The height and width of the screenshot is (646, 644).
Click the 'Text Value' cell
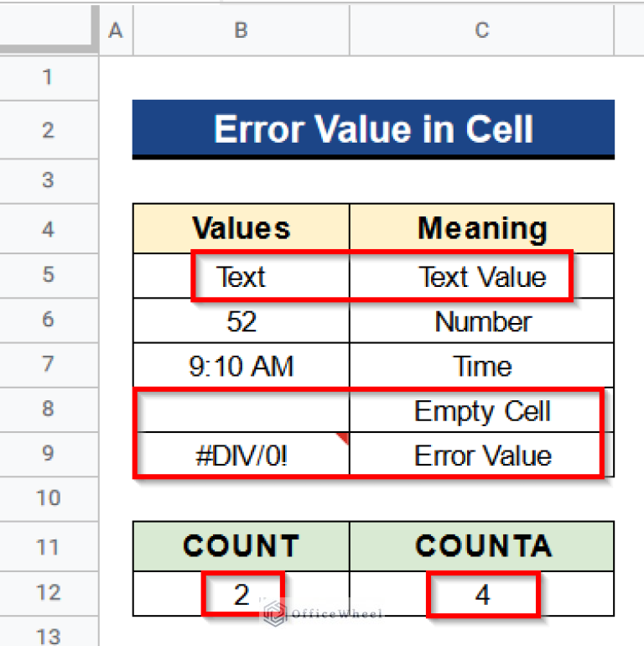click(482, 276)
